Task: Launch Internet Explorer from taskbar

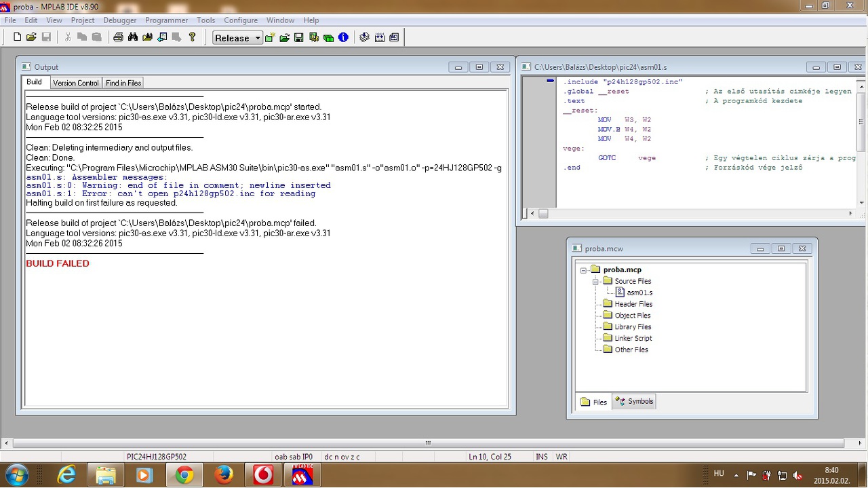Action: pos(66,474)
